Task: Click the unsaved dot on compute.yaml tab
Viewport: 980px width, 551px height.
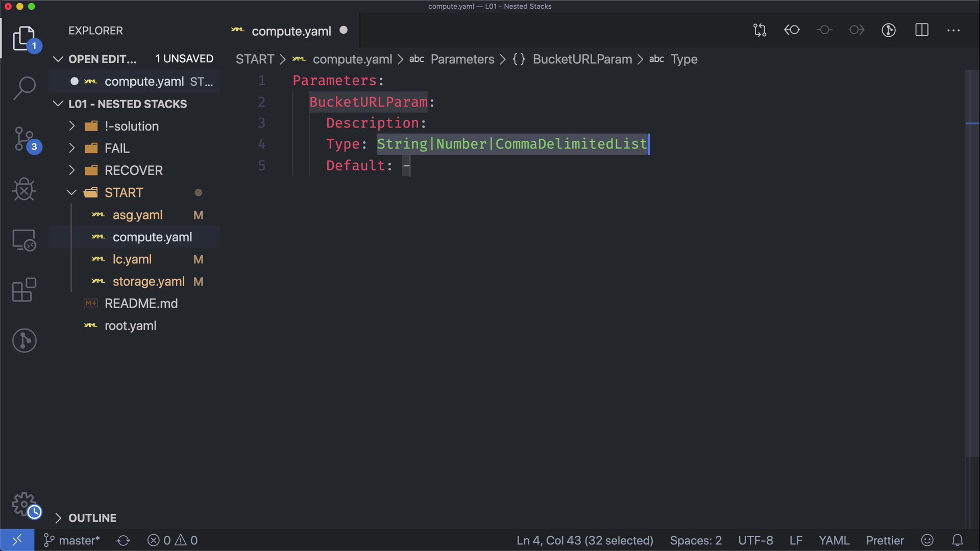Action: (344, 30)
